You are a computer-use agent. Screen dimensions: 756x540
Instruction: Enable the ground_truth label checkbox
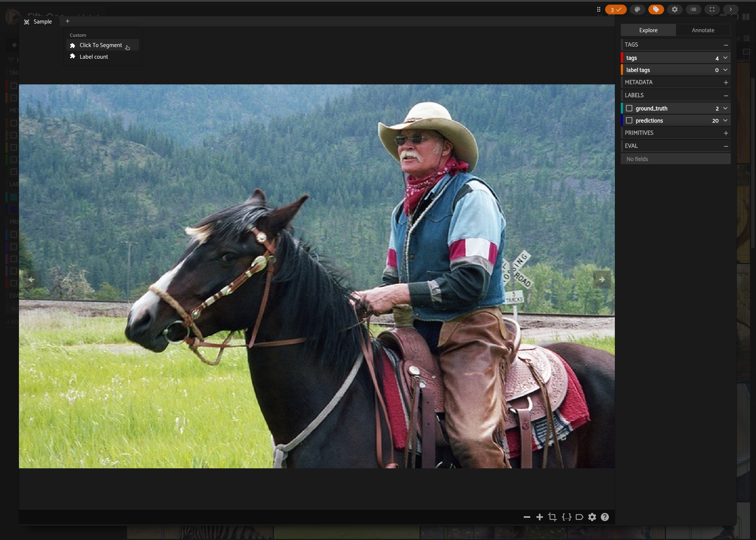coord(629,108)
